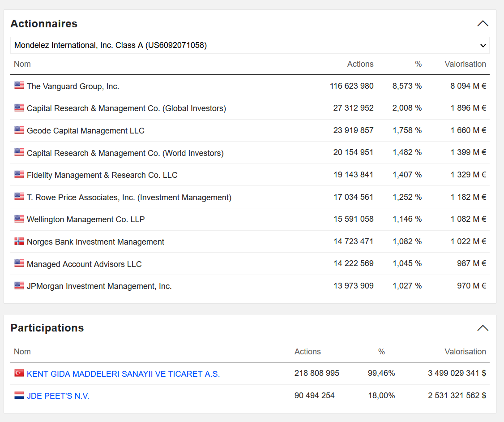
Task: Select Geode Capital Management LLC name
Action: coord(85,131)
